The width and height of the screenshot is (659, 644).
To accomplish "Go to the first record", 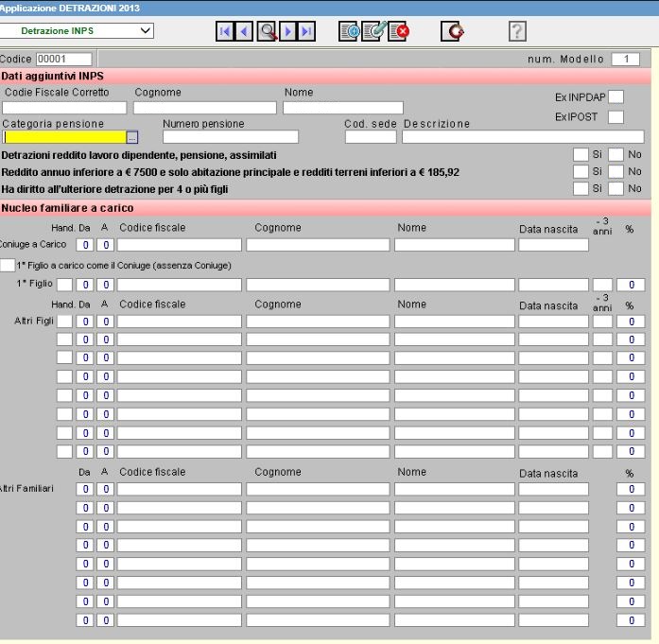I will (x=226, y=32).
